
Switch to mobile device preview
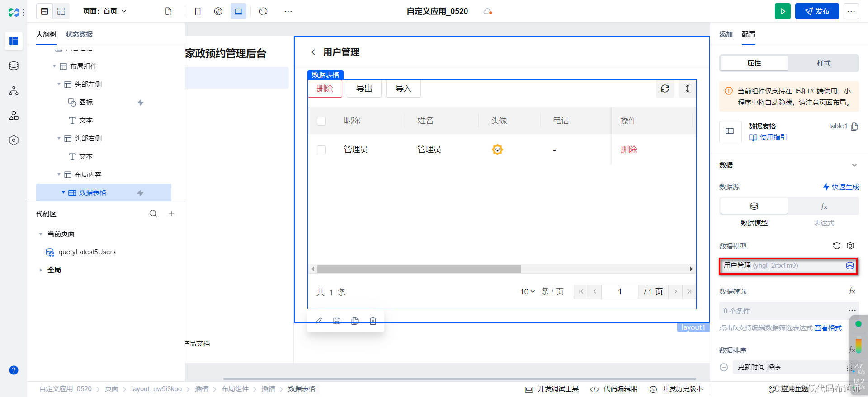point(198,11)
